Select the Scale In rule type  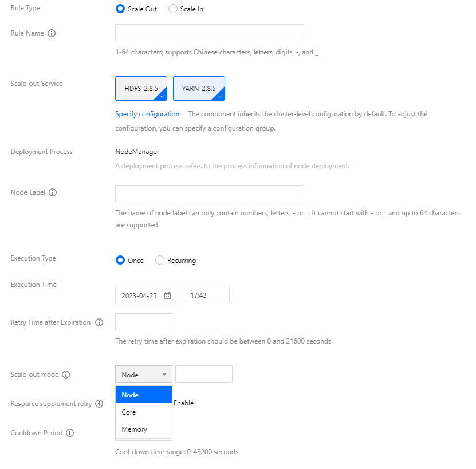[173, 9]
